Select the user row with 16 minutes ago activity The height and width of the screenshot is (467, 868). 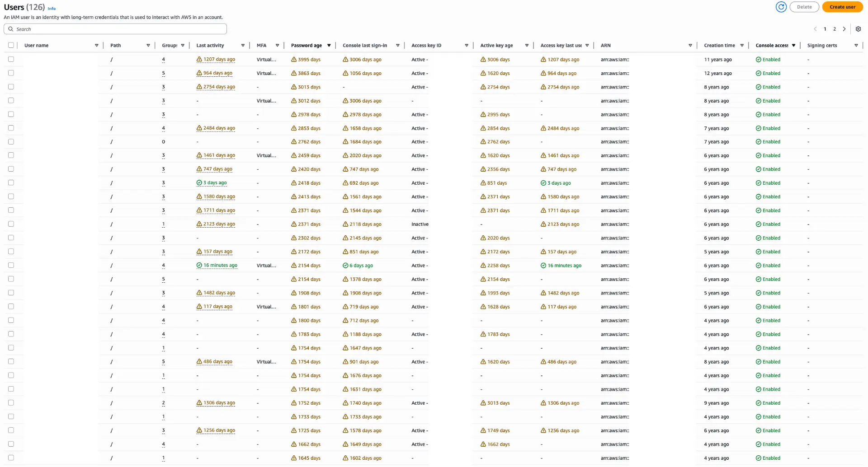click(11, 265)
